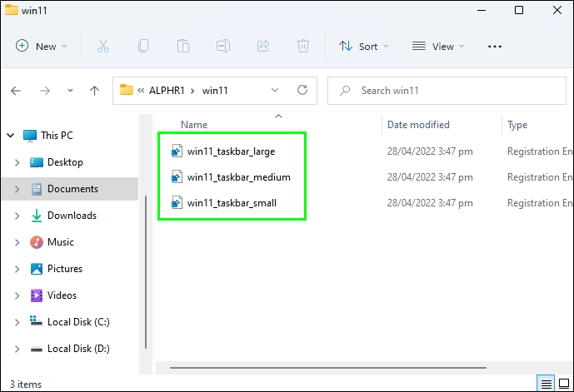Expand the Videos tree node
This screenshot has width=574, height=392.
[x=17, y=295]
